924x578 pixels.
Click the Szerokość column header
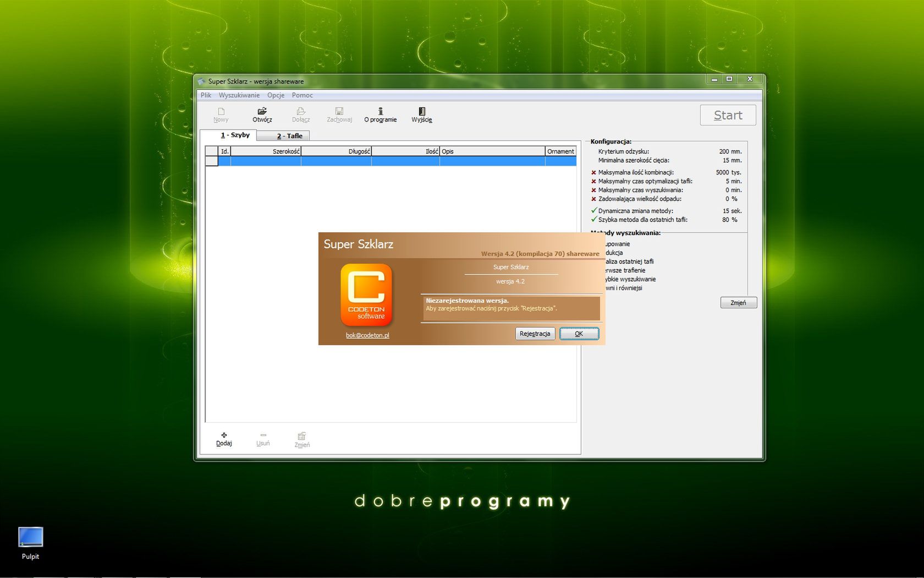coord(266,151)
